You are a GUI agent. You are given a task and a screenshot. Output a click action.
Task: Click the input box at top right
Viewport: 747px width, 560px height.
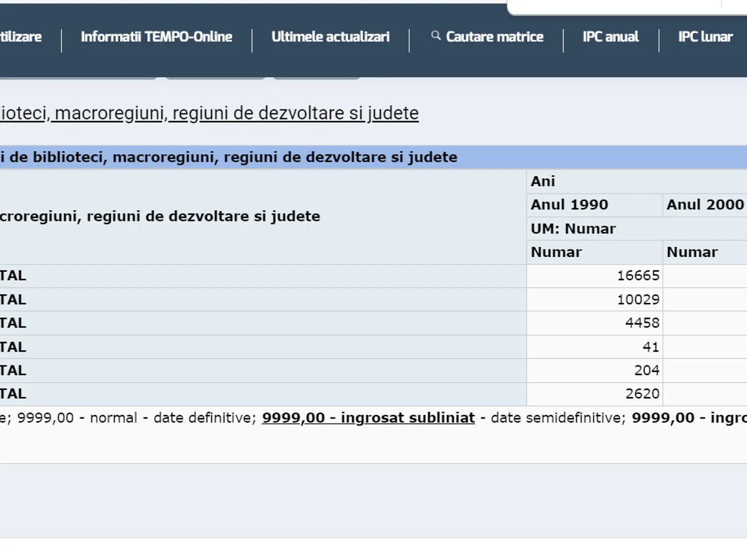622,6
